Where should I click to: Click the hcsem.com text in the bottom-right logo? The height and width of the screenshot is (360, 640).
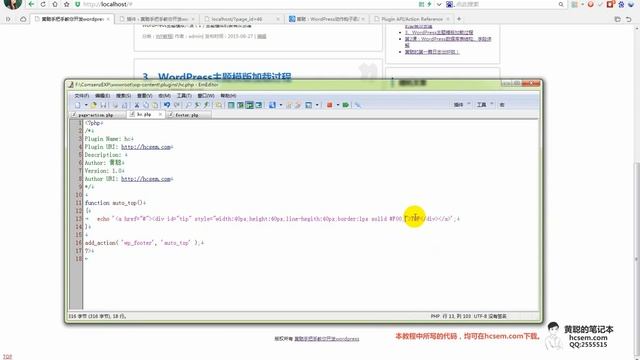click(x=588, y=338)
